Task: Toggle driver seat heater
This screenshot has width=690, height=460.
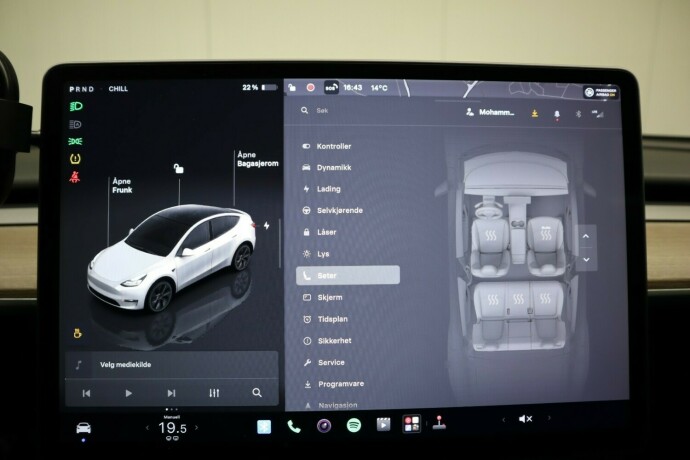Action: click(x=491, y=235)
